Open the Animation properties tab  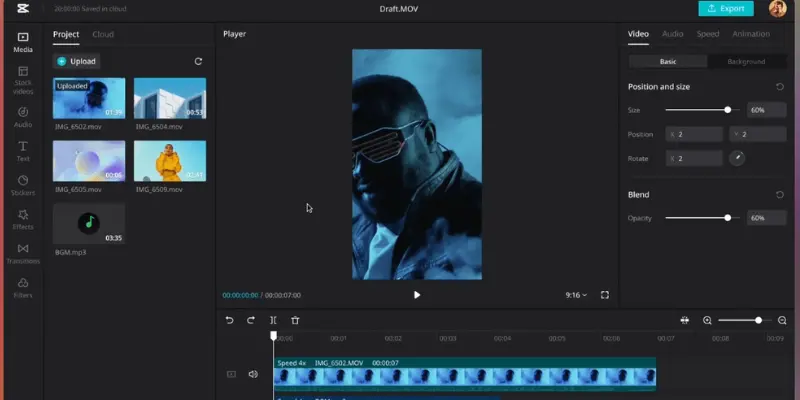click(750, 34)
